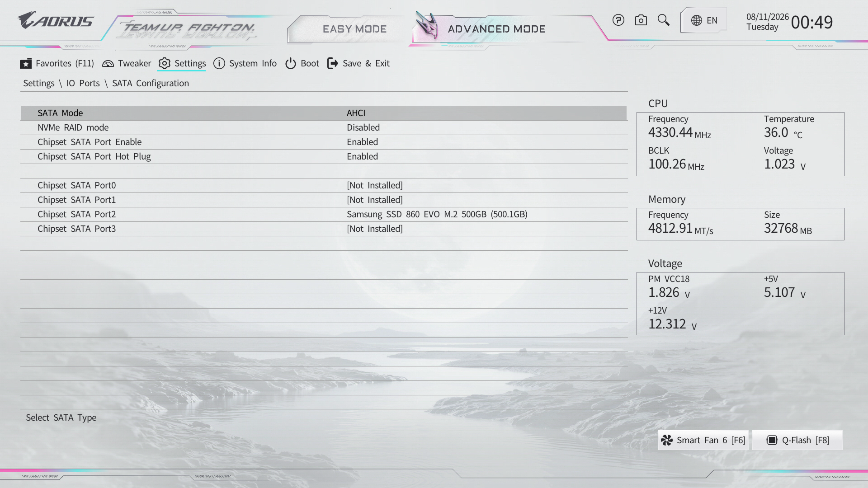Click the Save & Exit arrow icon
The height and width of the screenshot is (488, 868).
point(333,63)
